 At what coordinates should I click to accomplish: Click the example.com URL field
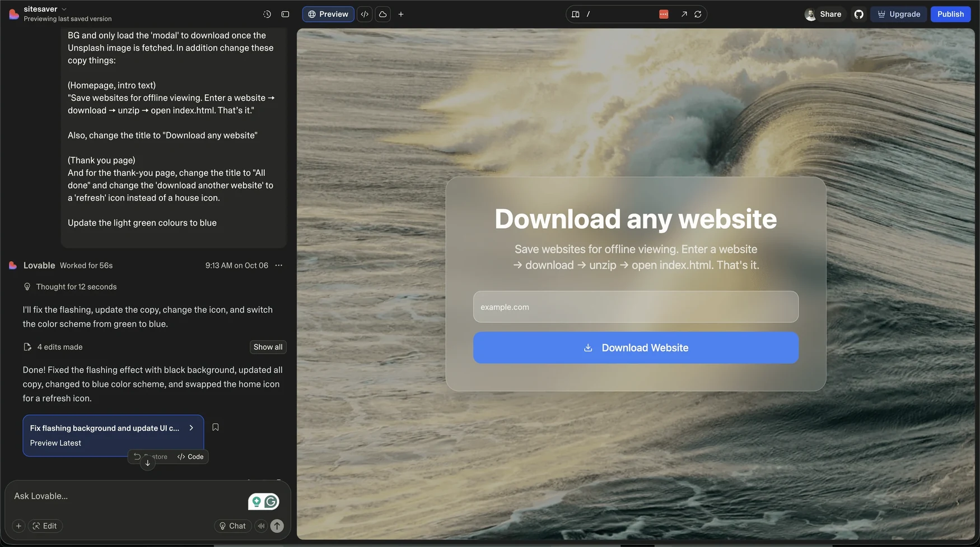(x=636, y=307)
